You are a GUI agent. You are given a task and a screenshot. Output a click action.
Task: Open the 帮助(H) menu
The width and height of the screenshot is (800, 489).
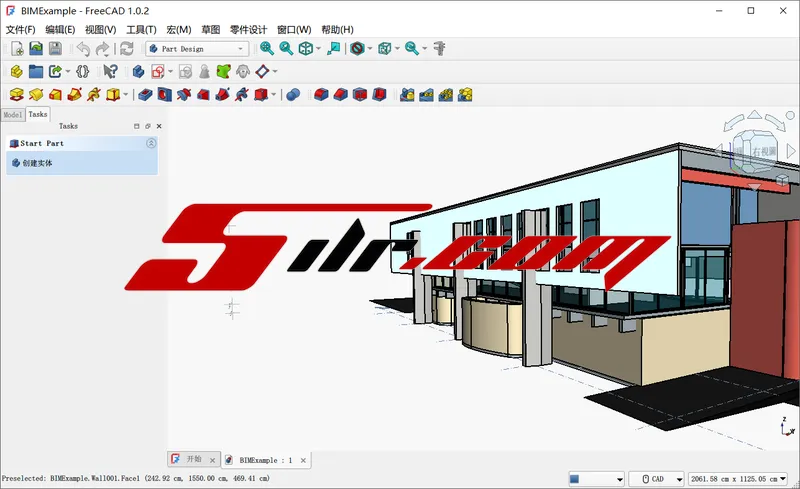tap(337, 30)
